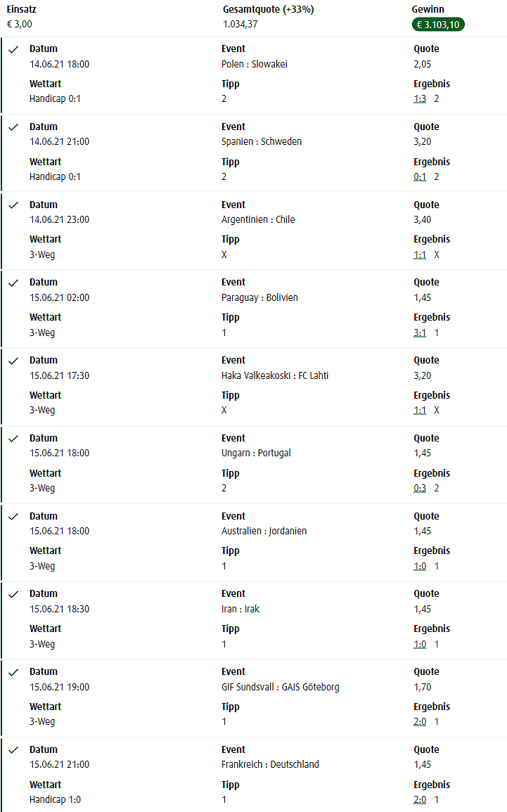Click the checkmark icon for Argentinien : Chile
507x812 pixels.
(13, 205)
